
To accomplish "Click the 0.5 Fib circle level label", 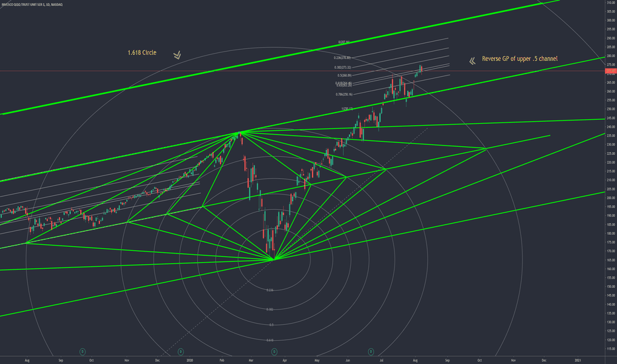I will pyautogui.click(x=271, y=325).
